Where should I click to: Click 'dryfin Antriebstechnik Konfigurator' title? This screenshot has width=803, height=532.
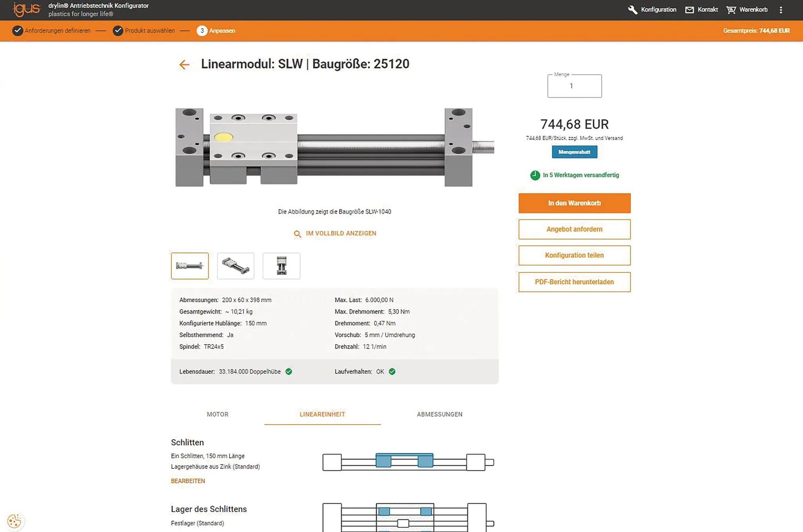[x=98, y=5]
